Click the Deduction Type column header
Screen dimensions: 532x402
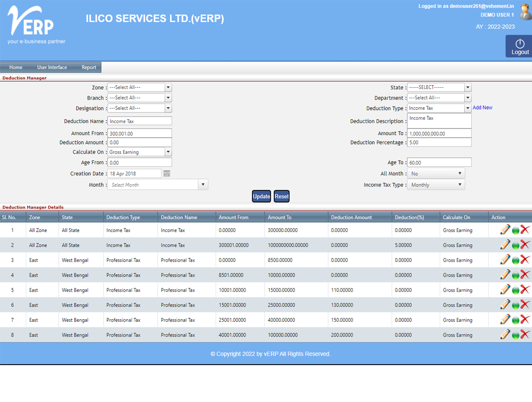point(123,217)
